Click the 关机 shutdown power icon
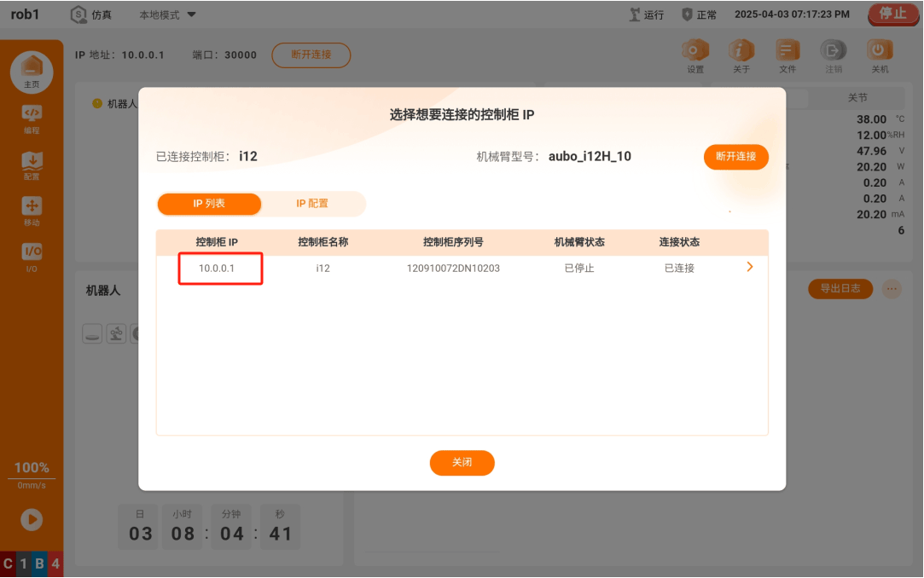This screenshot has width=924, height=578. pos(880,56)
